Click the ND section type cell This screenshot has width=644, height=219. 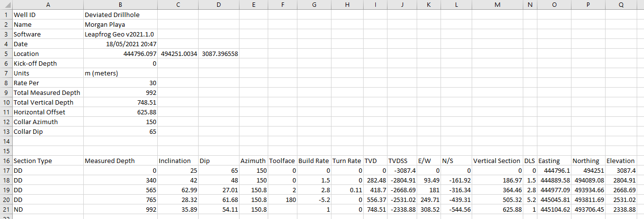46,209
